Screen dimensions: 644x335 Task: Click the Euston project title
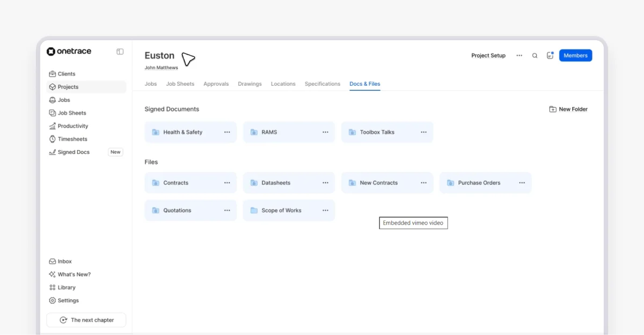coord(159,55)
